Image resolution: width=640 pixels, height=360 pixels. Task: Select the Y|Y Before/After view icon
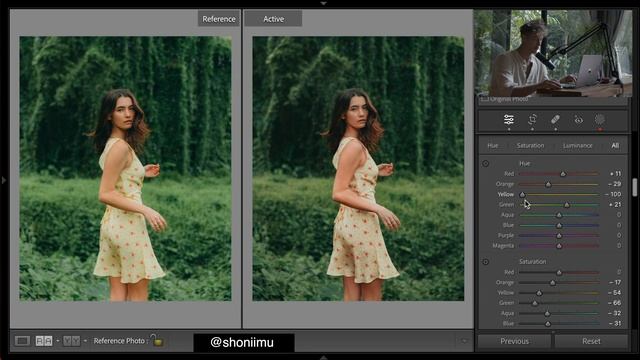point(71,340)
